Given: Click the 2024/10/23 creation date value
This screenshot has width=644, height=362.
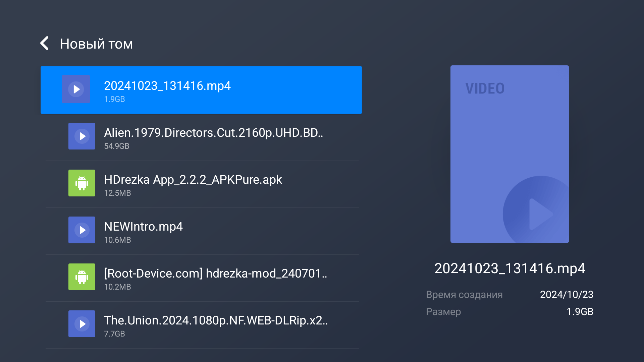Looking at the screenshot, I should [567, 295].
